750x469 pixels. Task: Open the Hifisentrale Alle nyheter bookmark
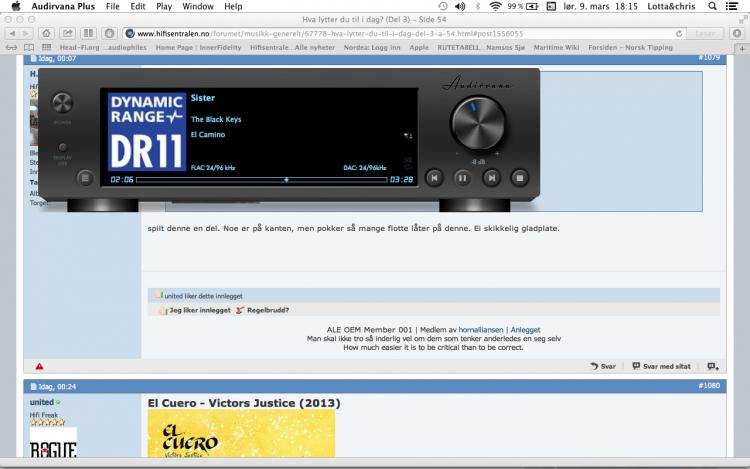click(x=292, y=47)
